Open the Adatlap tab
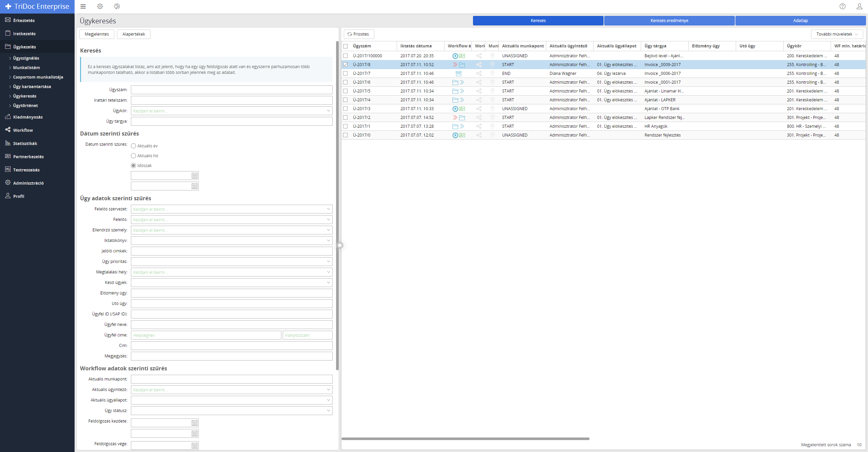This screenshot has width=868, height=452. click(x=800, y=21)
